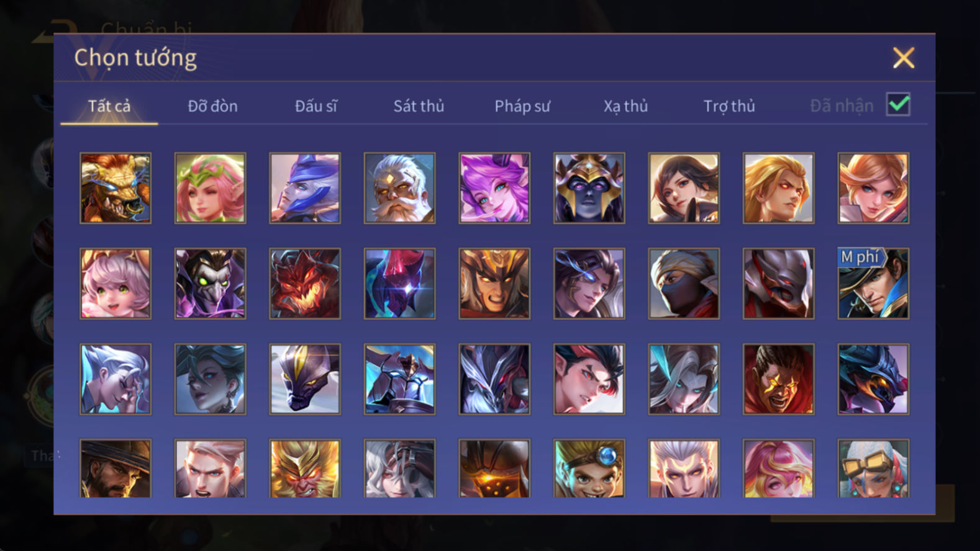Switch to the Đỡ đòn tab

pyautogui.click(x=212, y=106)
